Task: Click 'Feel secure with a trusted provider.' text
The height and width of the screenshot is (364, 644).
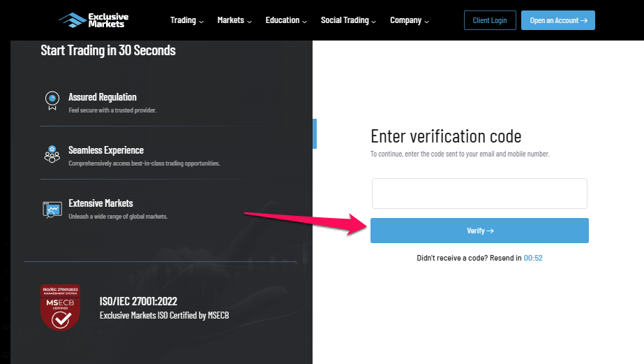Action: (x=112, y=110)
